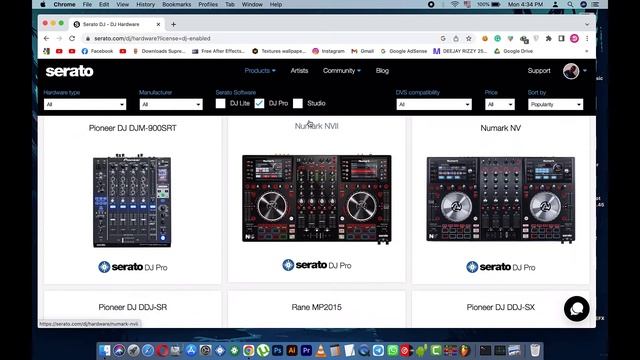Screen dimensions: 640x360
Task: Go to the Blog page
Action: pyautogui.click(x=382, y=71)
